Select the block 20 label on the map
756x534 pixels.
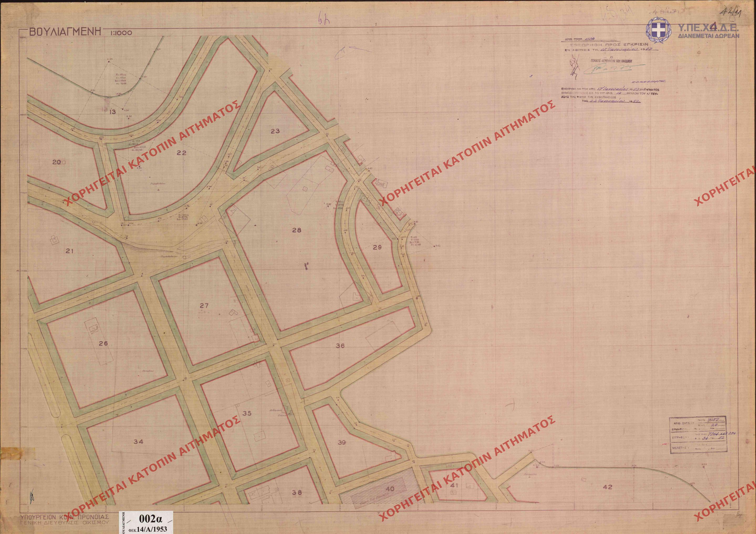pos(57,162)
